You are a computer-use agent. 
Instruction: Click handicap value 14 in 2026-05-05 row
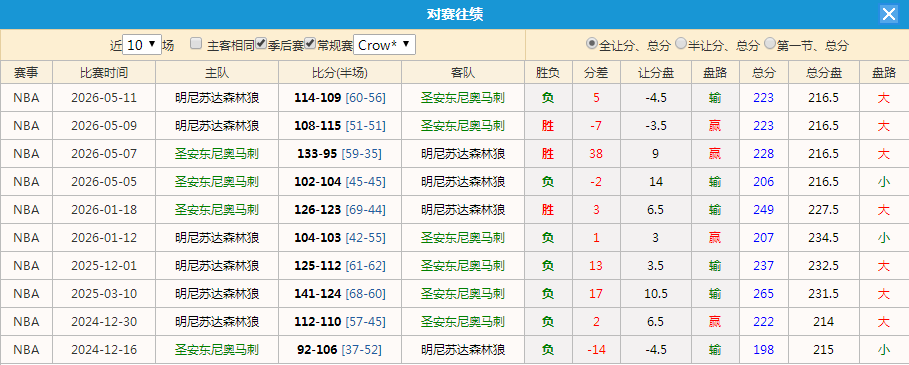(656, 182)
